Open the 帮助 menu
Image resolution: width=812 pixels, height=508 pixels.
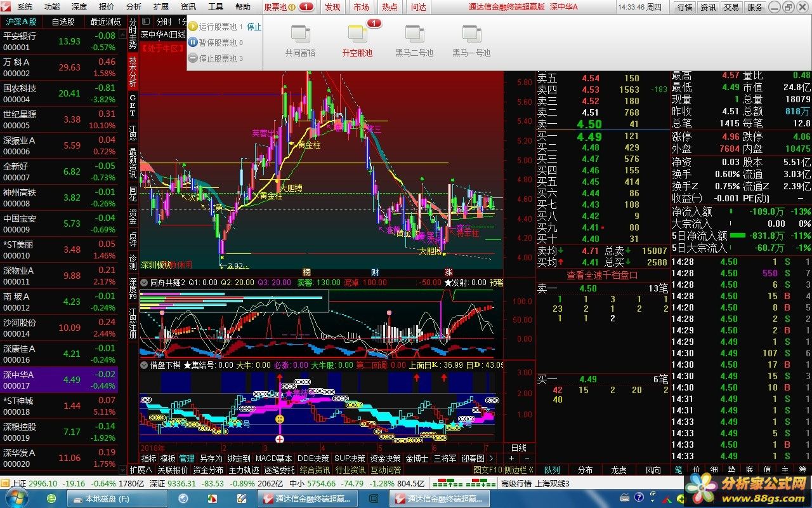tap(243, 7)
